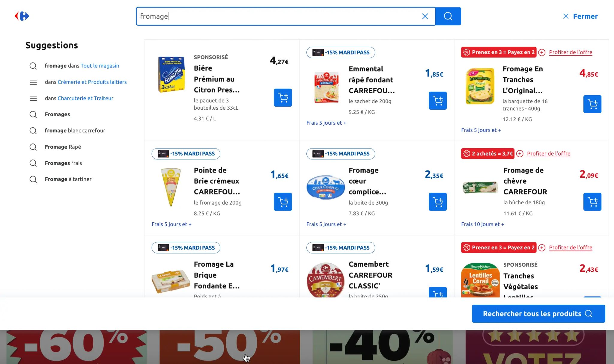This screenshot has width=614, height=364.
Task: Expand 'Frais 5 jours et +' under Emmental
Action: pyautogui.click(x=326, y=123)
